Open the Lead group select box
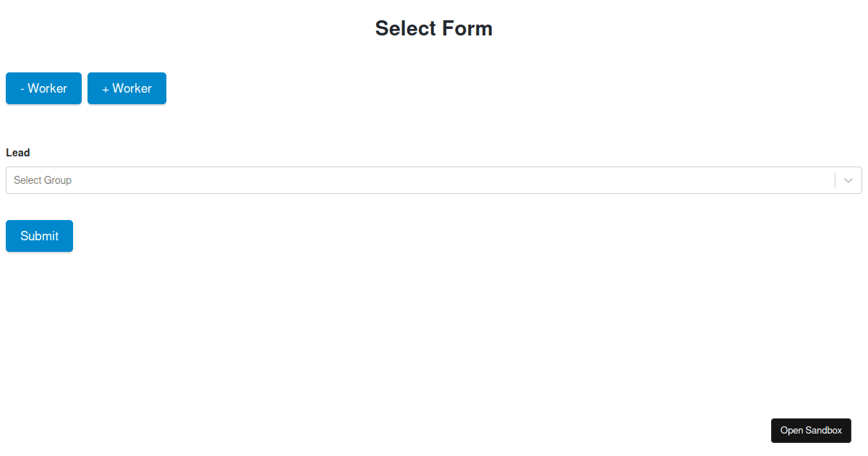Screen dimensions: 868x456 [x=420, y=180]
